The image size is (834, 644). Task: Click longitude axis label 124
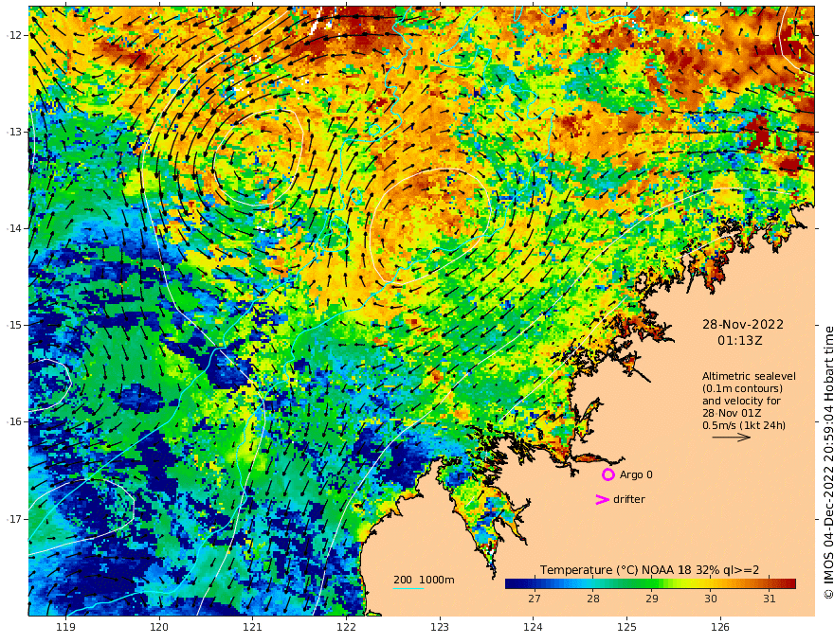click(533, 627)
